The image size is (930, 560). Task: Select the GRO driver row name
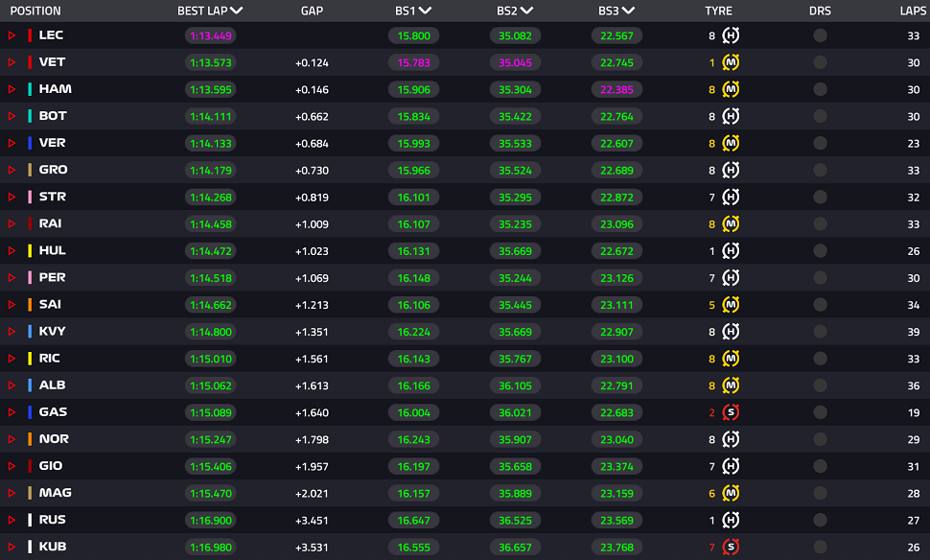click(53, 170)
